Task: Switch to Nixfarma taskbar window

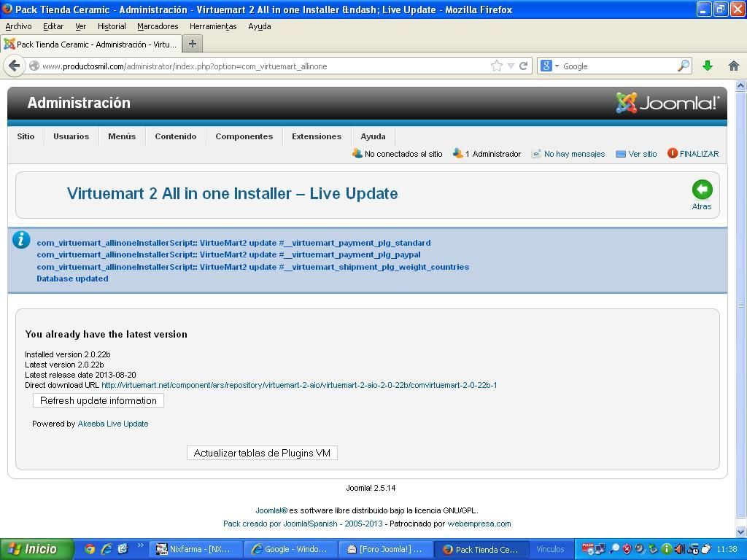Action: pyautogui.click(x=196, y=549)
